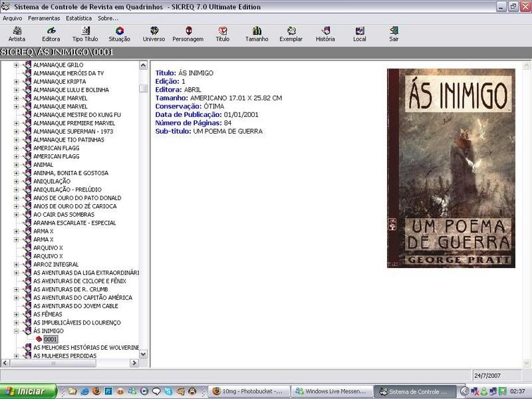Expand ALMANAQUE SUPERMAN - 1973 node

16,131
